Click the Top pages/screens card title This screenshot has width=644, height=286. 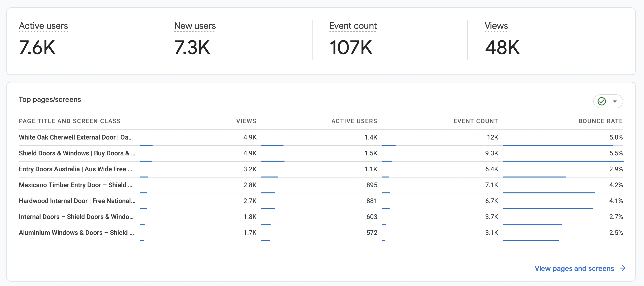click(50, 99)
